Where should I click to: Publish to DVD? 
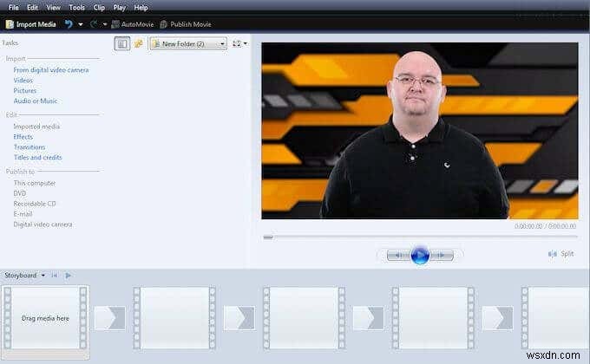[x=20, y=193]
